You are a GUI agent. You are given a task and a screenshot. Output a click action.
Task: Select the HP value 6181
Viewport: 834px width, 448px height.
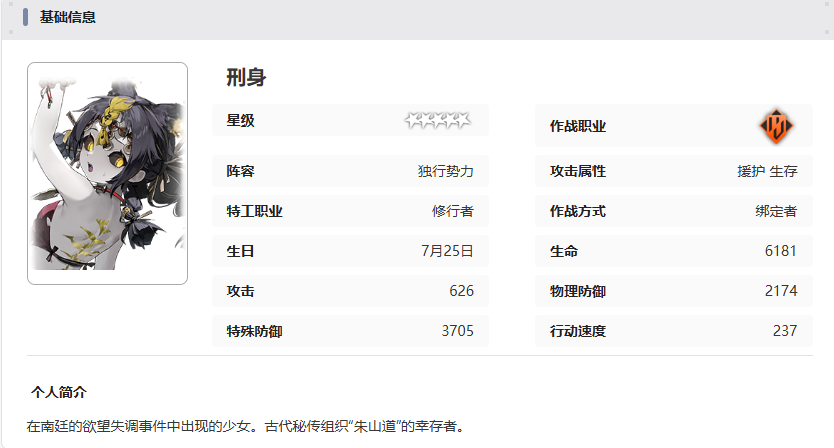(780, 251)
